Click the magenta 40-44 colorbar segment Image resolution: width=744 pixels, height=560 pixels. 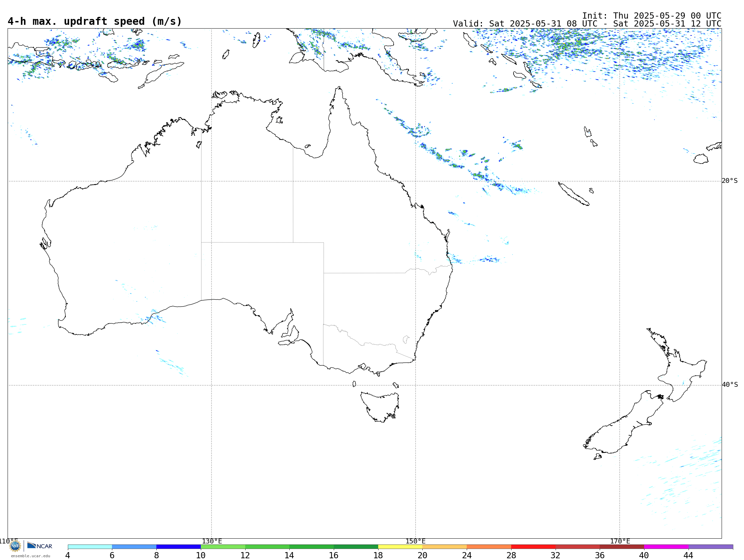coord(666,547)
